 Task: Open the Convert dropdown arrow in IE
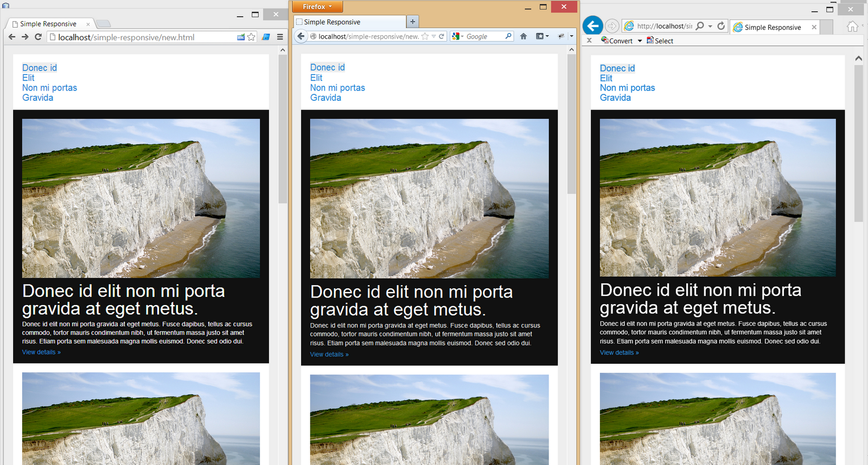click(x=640, y=41)
